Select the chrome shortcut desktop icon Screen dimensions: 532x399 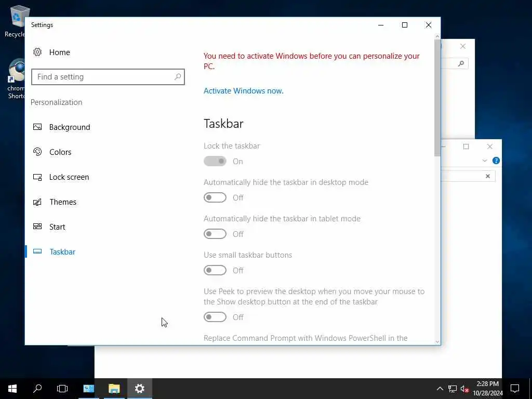(16, 79)
